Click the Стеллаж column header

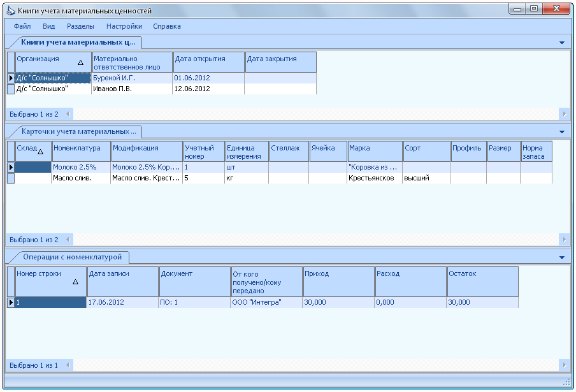[x=289, y=151]
